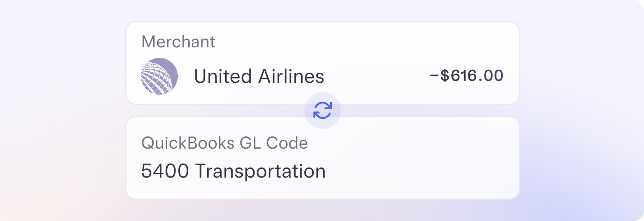Select the 5400 Transportation value
The width and height of the screenshot is (644, 221).
pos(234,171)
